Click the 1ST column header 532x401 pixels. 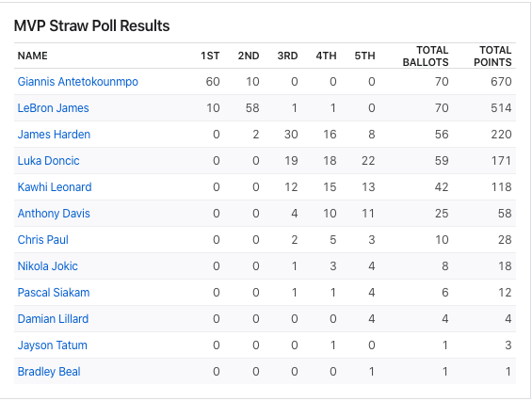tap(210, 56)
